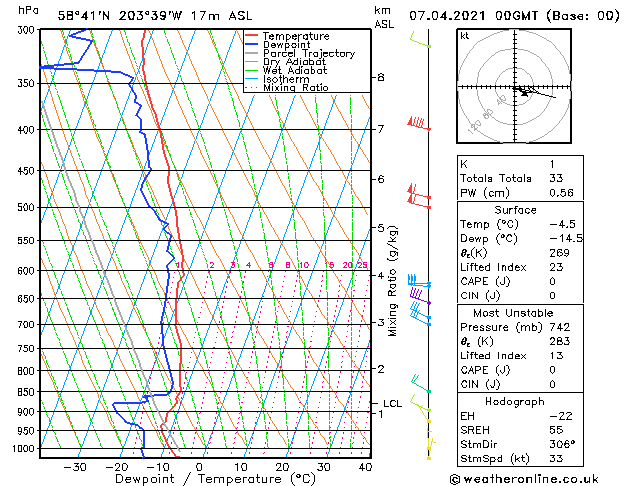Click the Mixing Ratio legend entry
This screenshot has height=486, width=629.
tap(287, 87)
